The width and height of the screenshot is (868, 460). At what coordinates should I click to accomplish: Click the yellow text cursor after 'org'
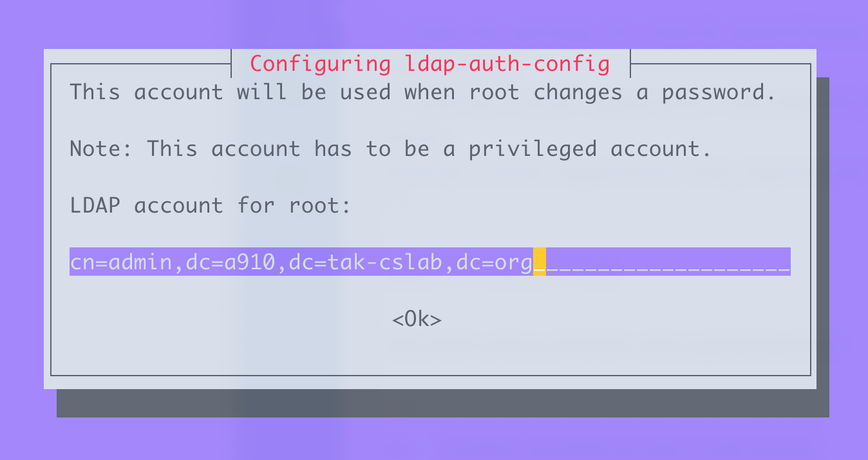pos(540,263)
